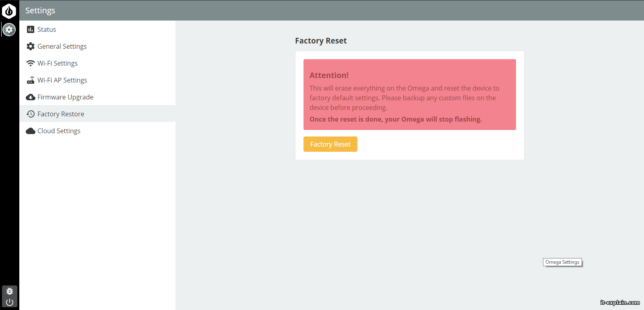
Task: Click the gear icon beside General Settings
Action: pos(31,46)
